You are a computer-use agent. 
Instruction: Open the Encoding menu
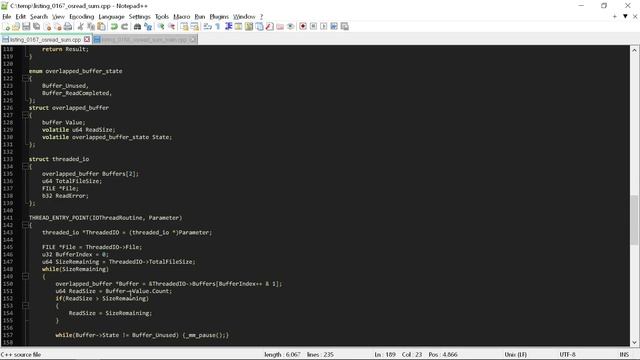coord(82,17)
